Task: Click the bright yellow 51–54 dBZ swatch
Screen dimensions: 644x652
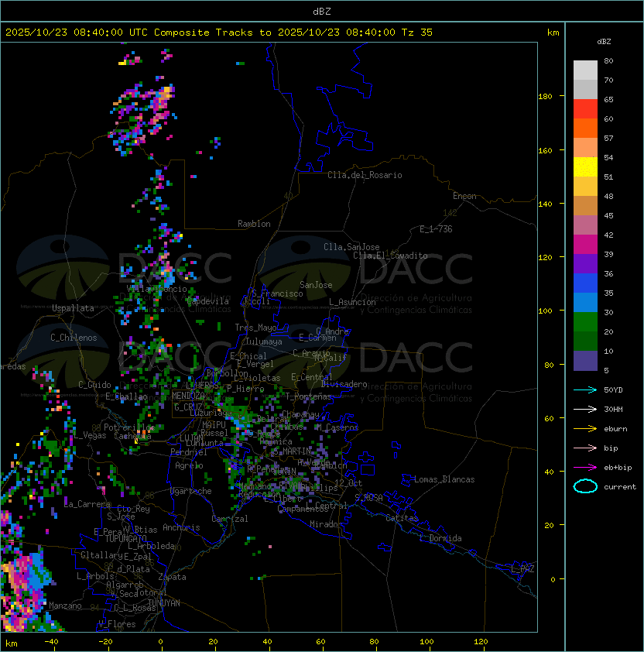Action: point(585,167)
